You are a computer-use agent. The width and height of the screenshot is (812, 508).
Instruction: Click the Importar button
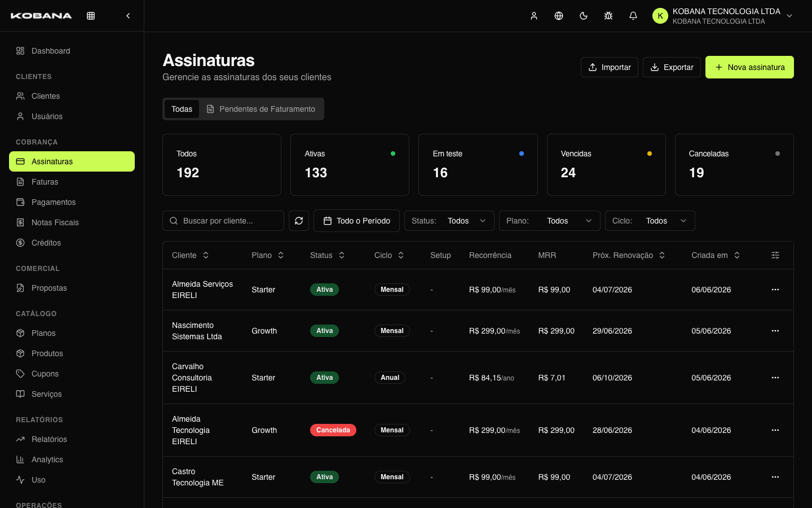tap(610, 67)
